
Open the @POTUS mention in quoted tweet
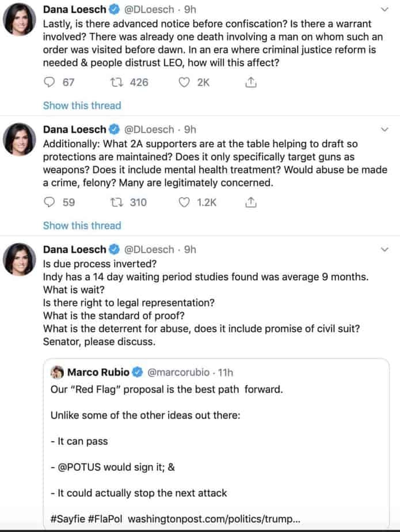pyautogui.click(x=79, y=467)
